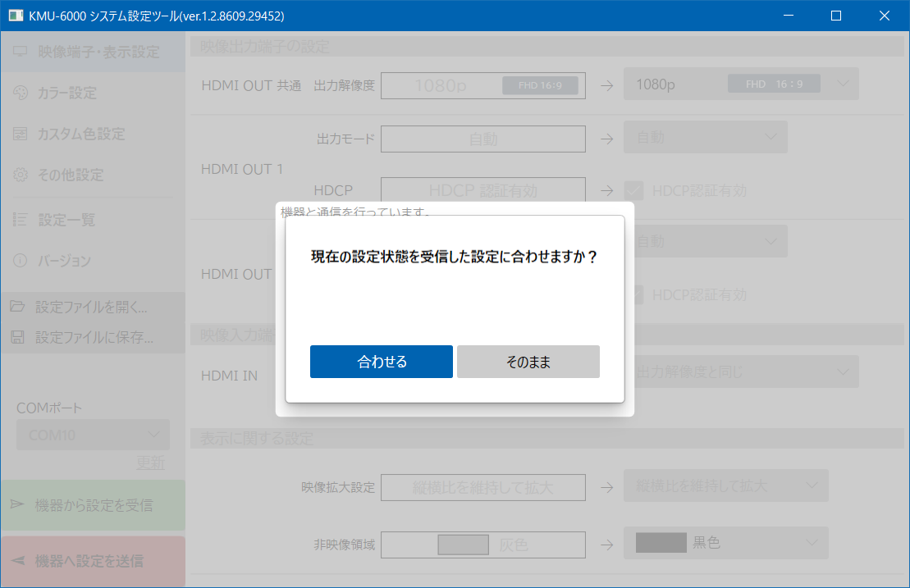Click the 更新 link under COM port

(150, 463)
